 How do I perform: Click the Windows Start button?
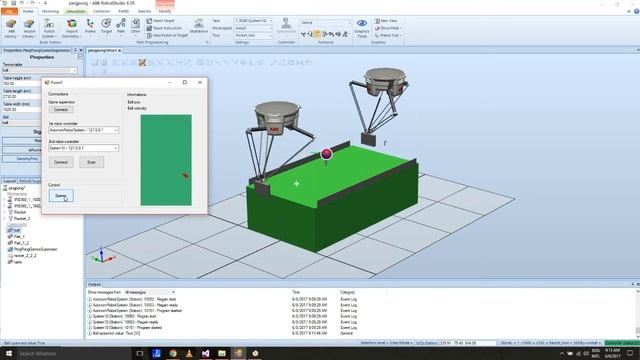[8, 353]
